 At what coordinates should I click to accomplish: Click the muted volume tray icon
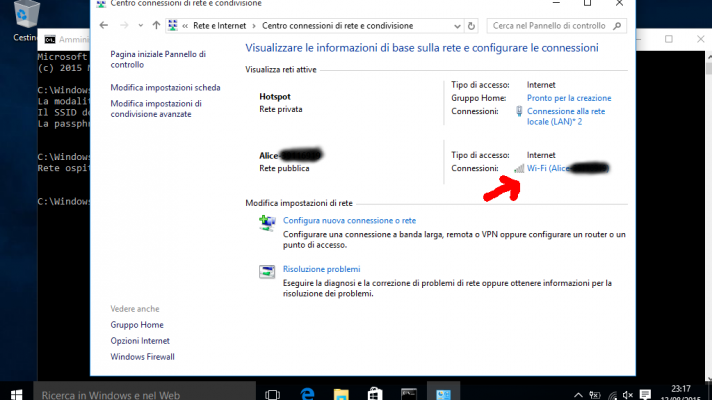(628, 395)
